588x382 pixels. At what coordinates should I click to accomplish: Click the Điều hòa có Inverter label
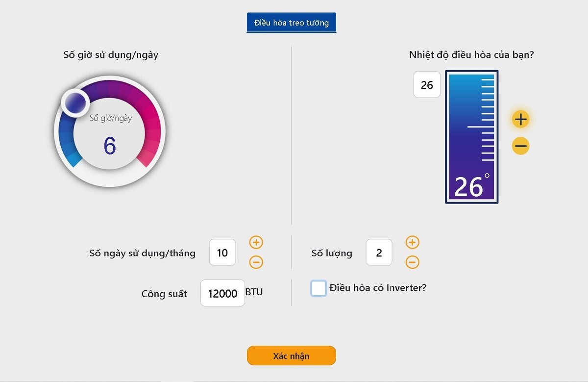point(378,288)
